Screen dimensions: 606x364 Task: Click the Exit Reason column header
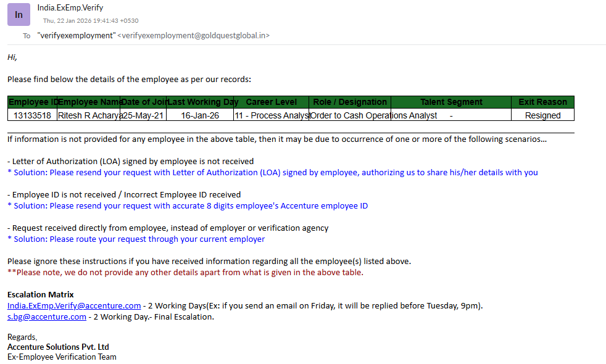click(x=542, y=102)
